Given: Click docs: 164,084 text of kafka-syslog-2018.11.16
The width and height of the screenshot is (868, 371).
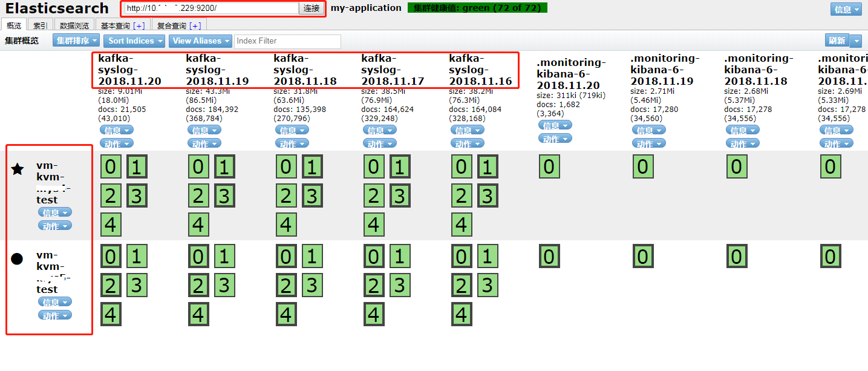Looking at the screenshot, I should 475,110.
